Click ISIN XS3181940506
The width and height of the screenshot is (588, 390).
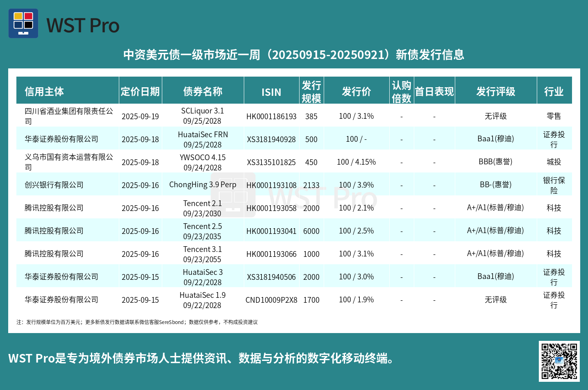[271, 277]
